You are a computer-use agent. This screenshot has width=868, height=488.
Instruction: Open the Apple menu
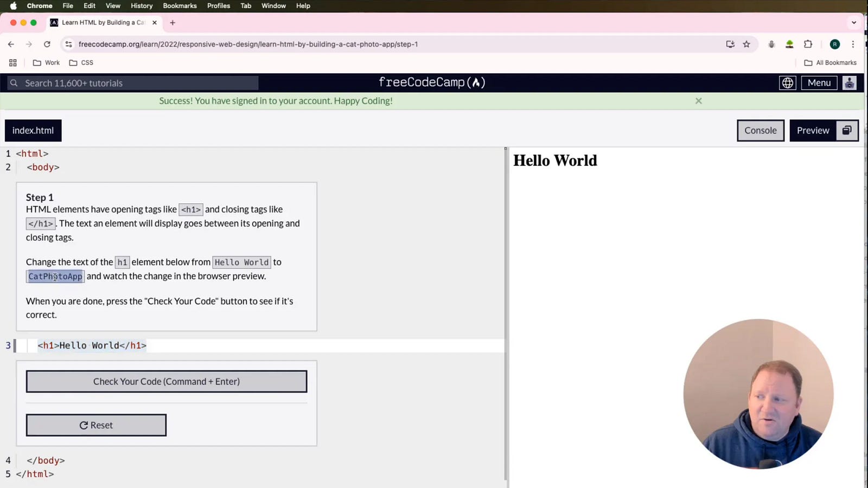[14, 6]
